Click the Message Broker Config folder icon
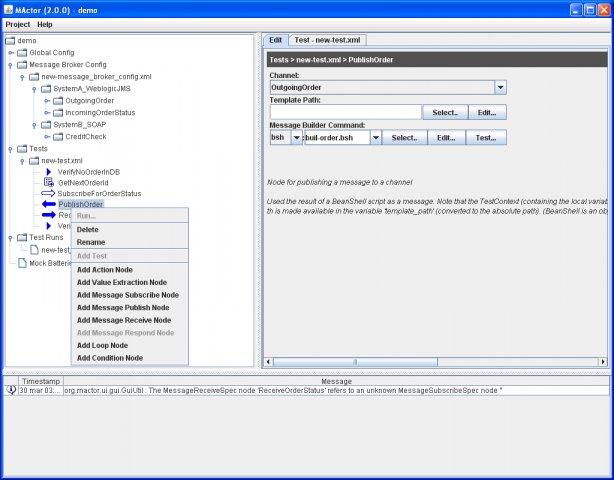This screenshot has width=614, height=480. [x=22, y=65]
